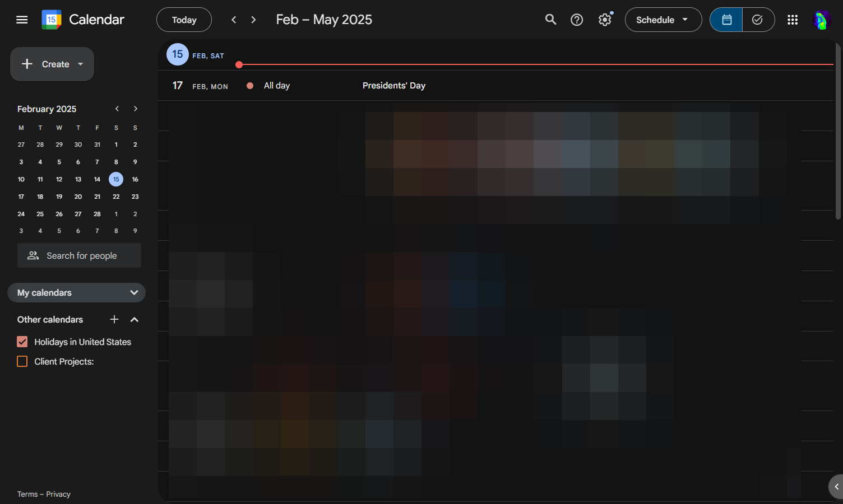Switch to the Calendar view icon
The image size is (843, 504).
[726, 20]
